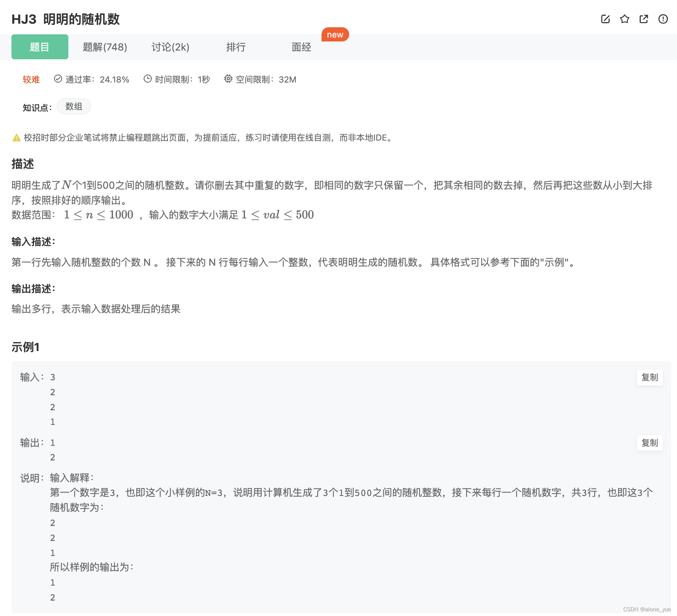677x616 pixels.
Task: Click the 示例1 heading
Action: click(26, 347)
